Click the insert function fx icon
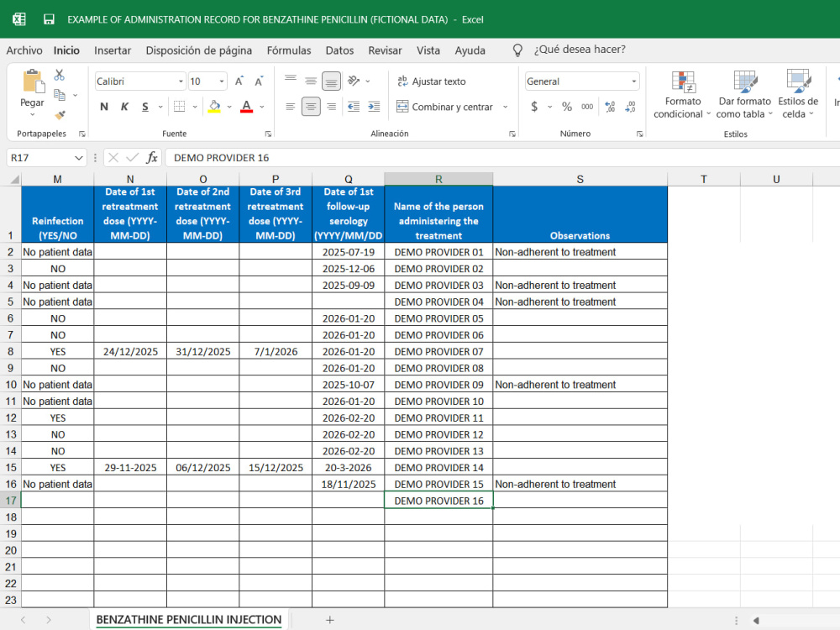 (152, 158)
